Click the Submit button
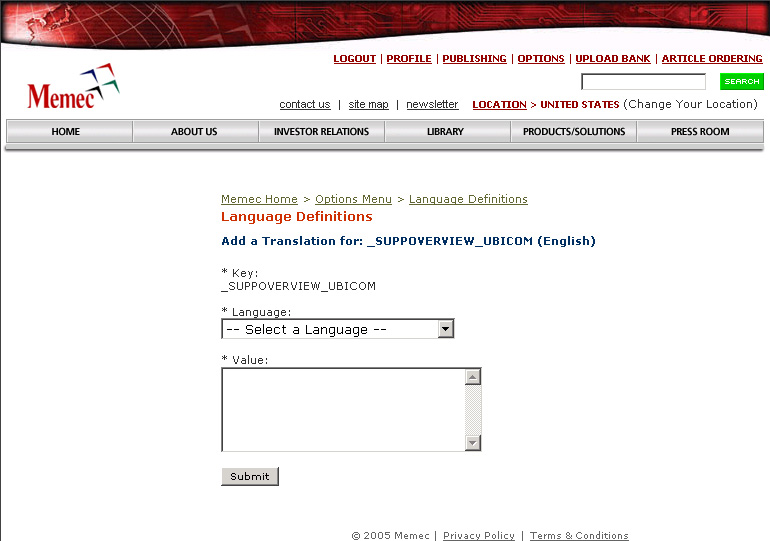 (250, 476)
